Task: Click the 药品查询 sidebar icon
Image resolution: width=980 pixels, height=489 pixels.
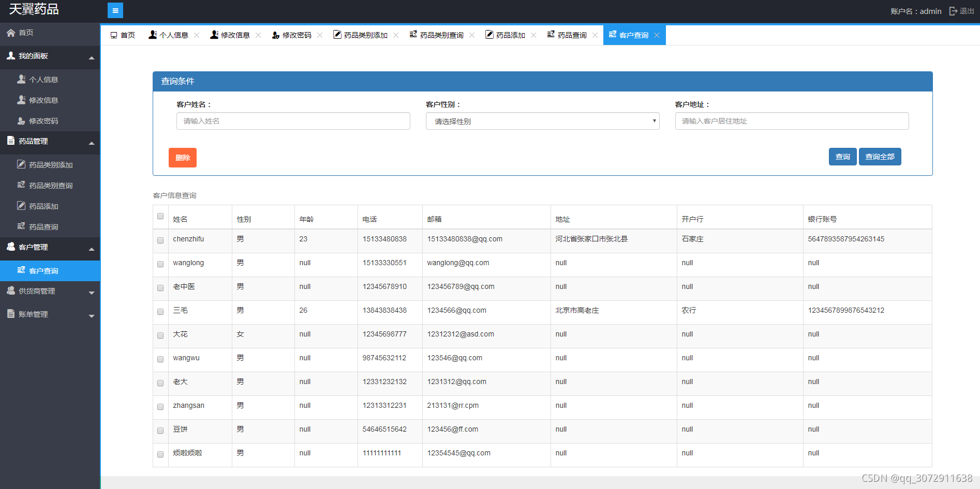Action: pos(21,226)
